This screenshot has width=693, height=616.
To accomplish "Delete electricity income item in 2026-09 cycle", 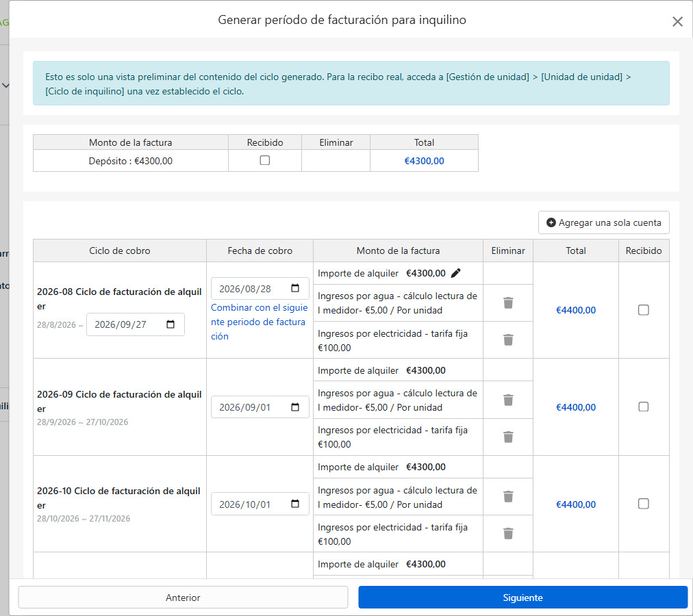I will 508,437.
